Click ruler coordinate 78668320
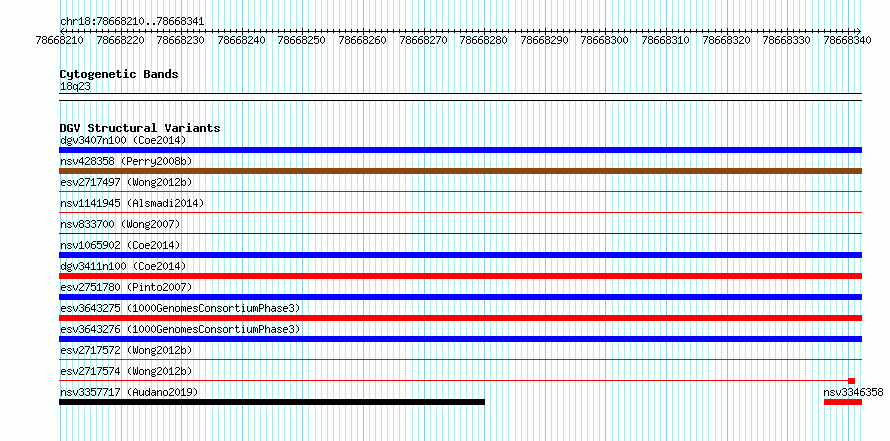 click(x=727, y=40)
